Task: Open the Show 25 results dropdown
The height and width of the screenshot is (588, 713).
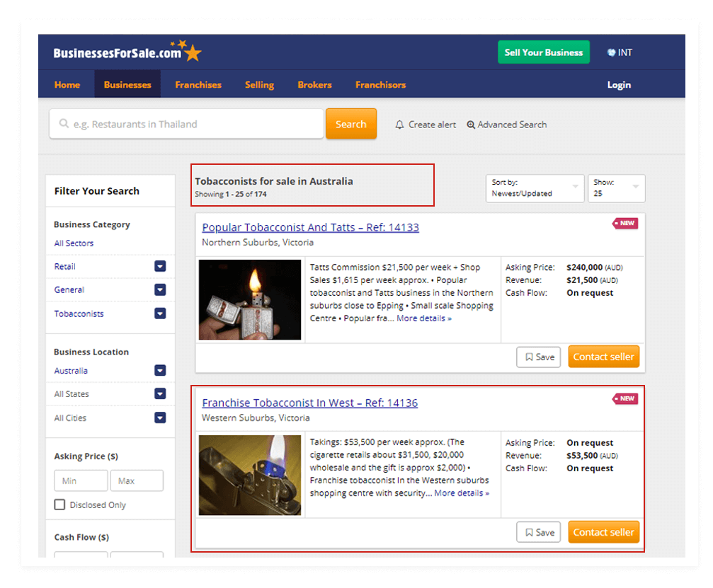Action: [x=616, y=188]
